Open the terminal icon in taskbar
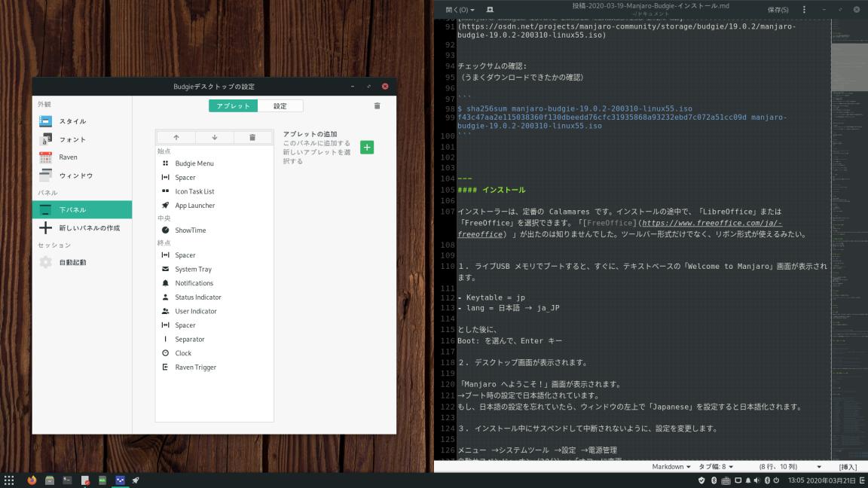 coord(67,480)
